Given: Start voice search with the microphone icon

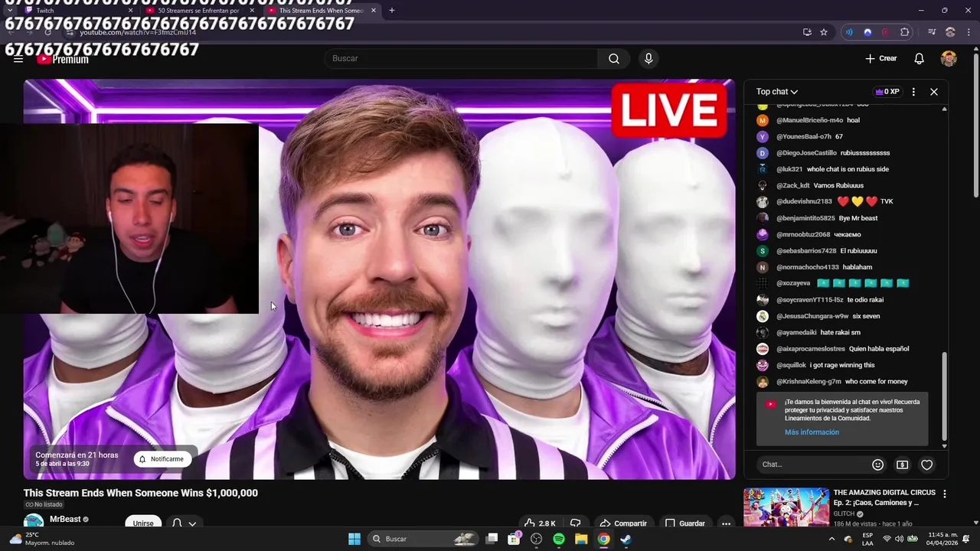Looking at the screenshot, I should tap(648, 59).
